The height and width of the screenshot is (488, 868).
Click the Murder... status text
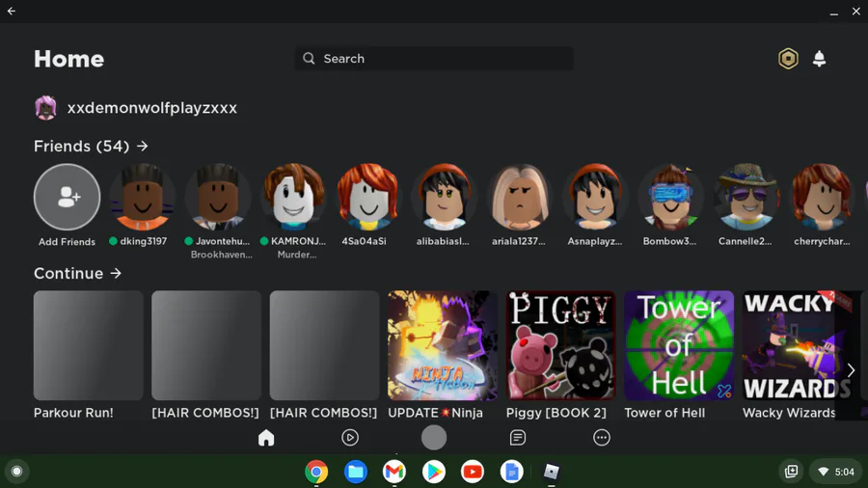297,255
